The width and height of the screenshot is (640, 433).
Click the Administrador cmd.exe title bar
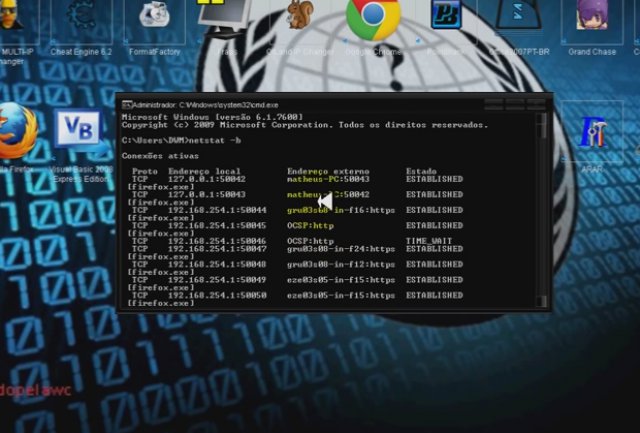point(300,103)
